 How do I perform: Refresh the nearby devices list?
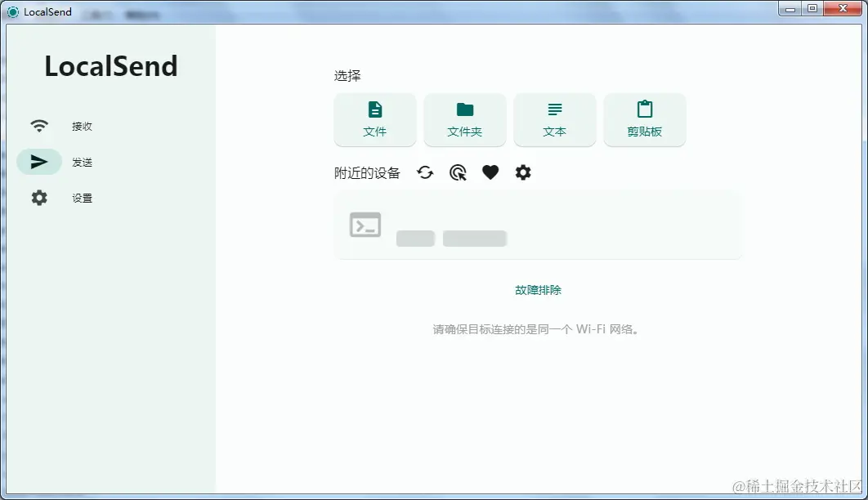tap(425, 172)
